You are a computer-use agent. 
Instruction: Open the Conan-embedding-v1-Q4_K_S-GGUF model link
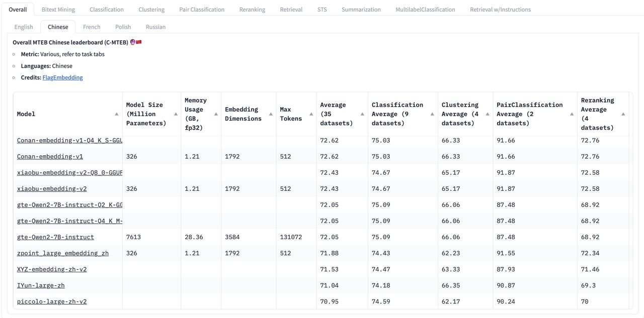coord(69,140)
